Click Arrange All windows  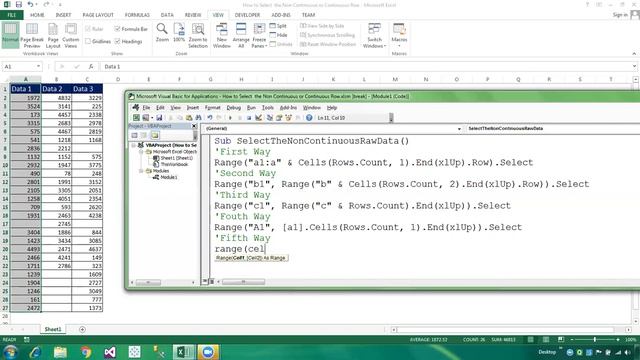coord(241,35)
